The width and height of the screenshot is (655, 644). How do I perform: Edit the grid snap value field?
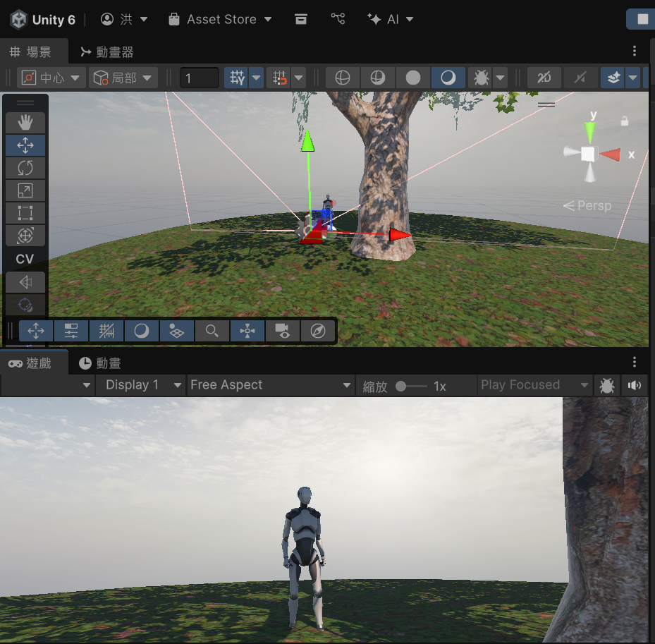200,78
